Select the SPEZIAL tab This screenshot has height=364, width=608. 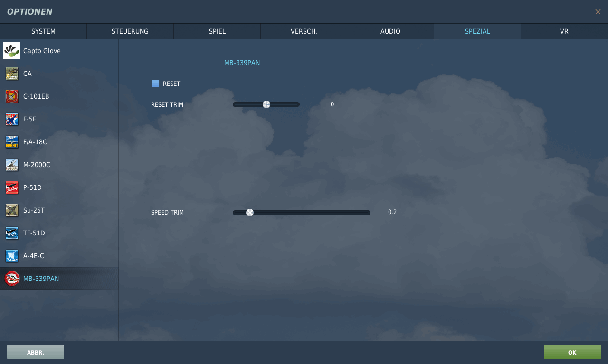click(x=477, y=31)
